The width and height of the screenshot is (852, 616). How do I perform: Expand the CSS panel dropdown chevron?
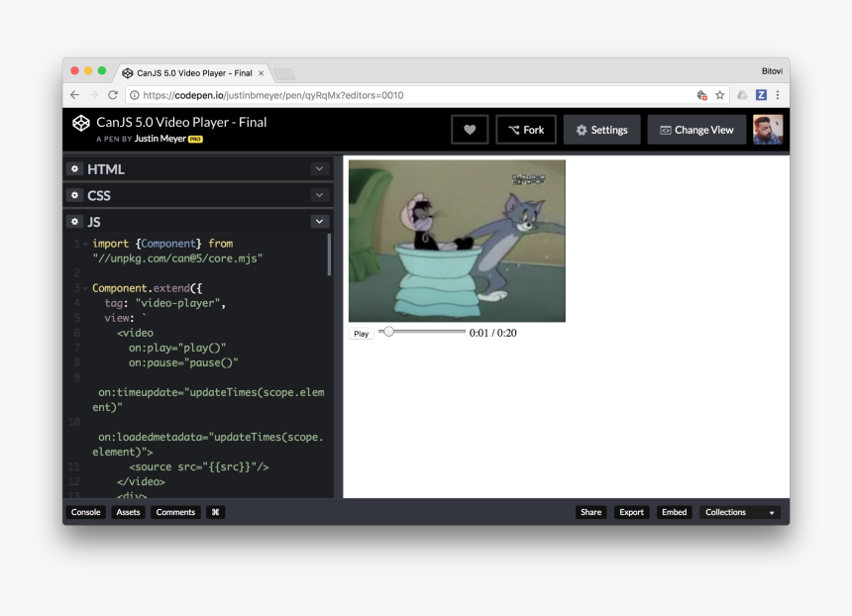319,195
